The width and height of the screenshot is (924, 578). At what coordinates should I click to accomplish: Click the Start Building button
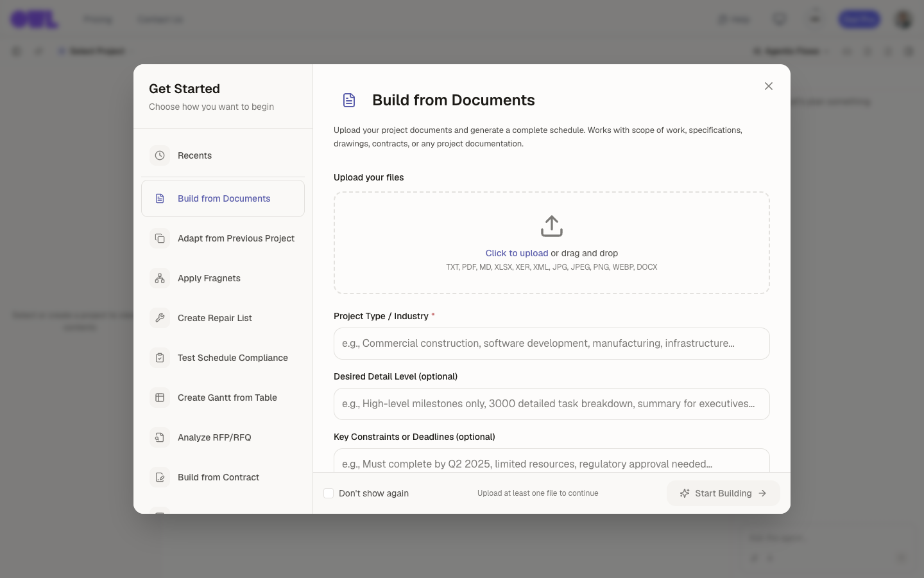[723, 493]
